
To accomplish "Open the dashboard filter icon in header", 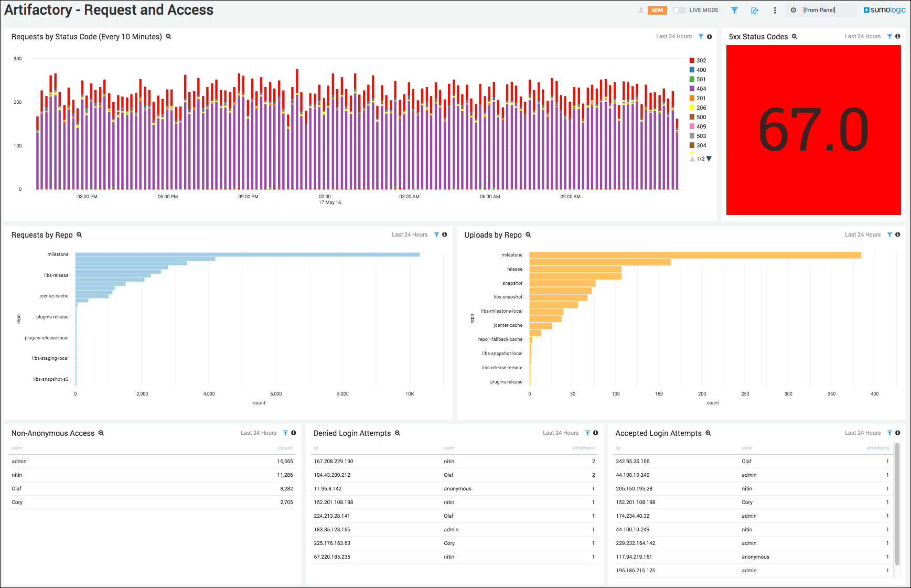I will pos(734,10).
